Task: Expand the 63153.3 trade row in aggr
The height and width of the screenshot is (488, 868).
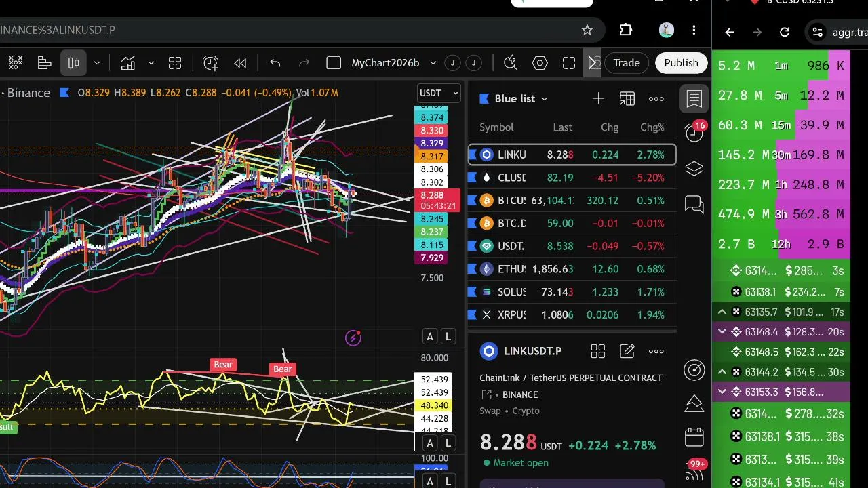Action: click(722, 392)
